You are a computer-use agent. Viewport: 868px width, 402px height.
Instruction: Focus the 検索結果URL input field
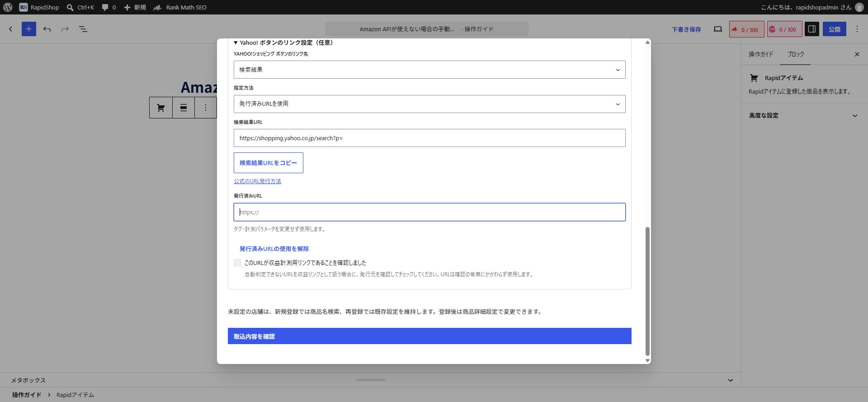point(429,138)
